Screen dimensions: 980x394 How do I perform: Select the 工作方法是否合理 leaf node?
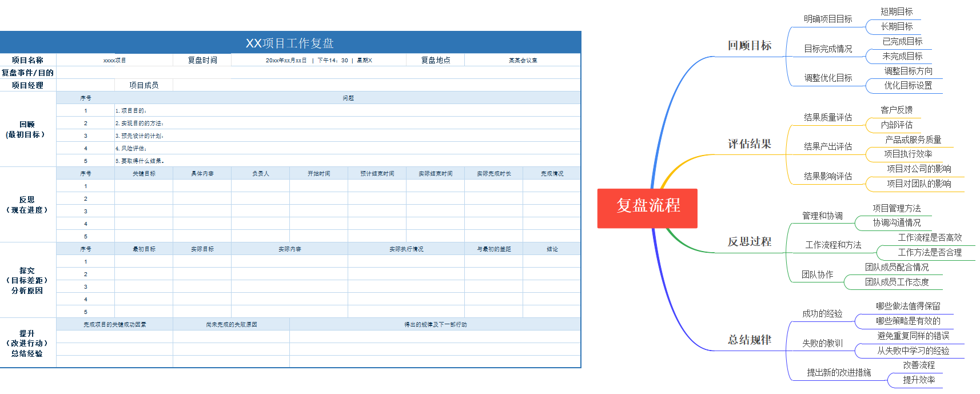[x=929, y=252]
